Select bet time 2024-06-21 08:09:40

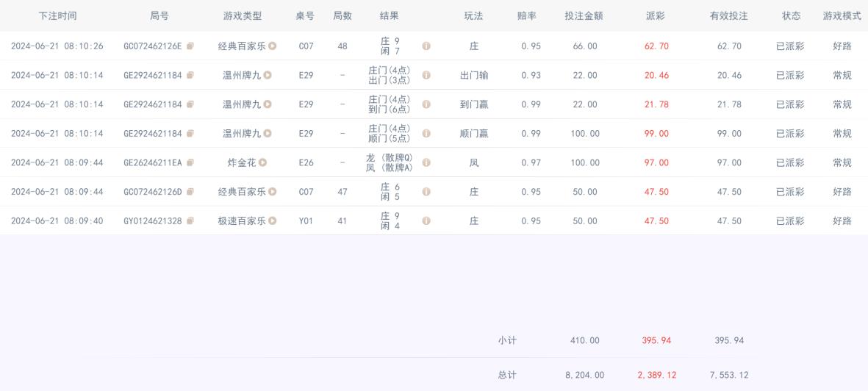(57, 220)
